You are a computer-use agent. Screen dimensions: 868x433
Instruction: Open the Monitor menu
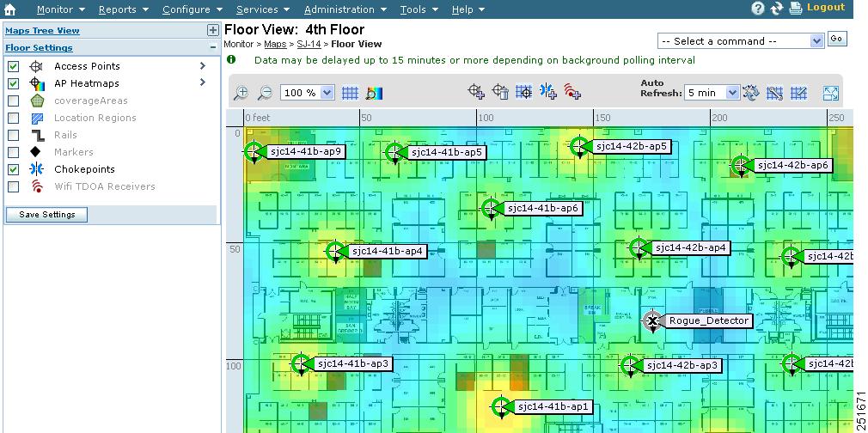[x=61, y=9]
